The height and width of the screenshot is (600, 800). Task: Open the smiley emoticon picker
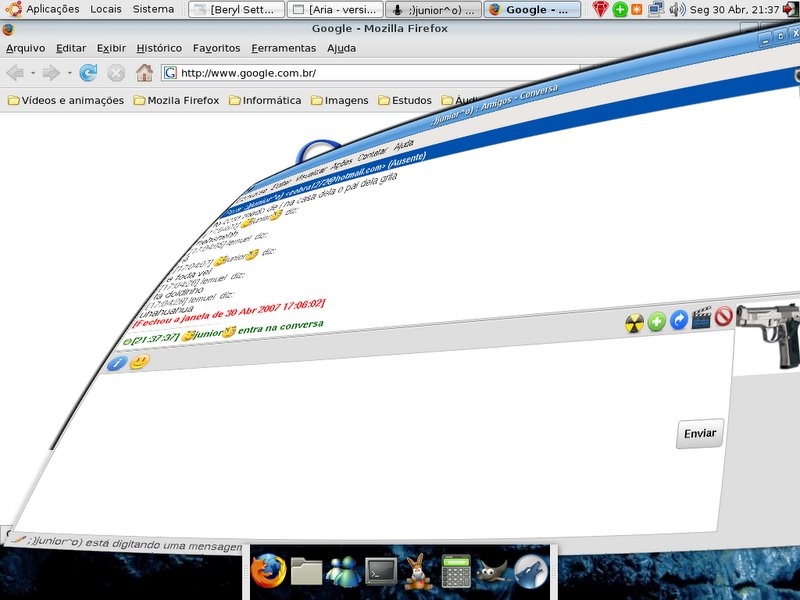[139, 362]
